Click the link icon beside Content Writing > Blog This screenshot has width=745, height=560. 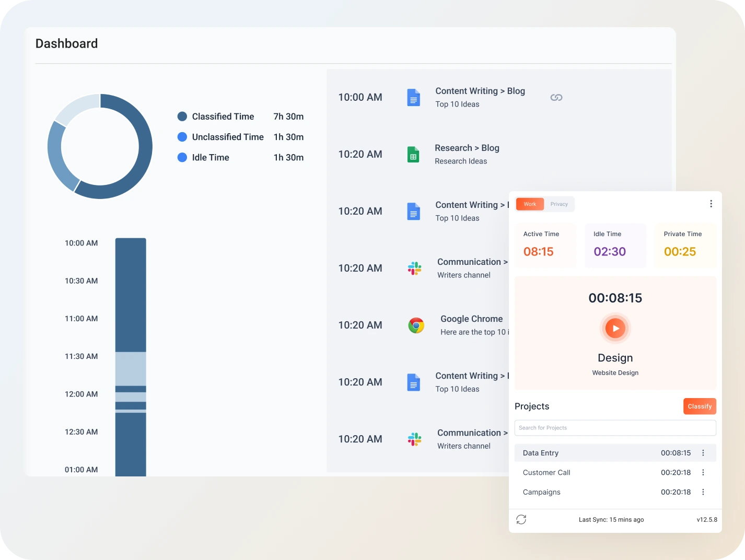click(x=556, y=98)
